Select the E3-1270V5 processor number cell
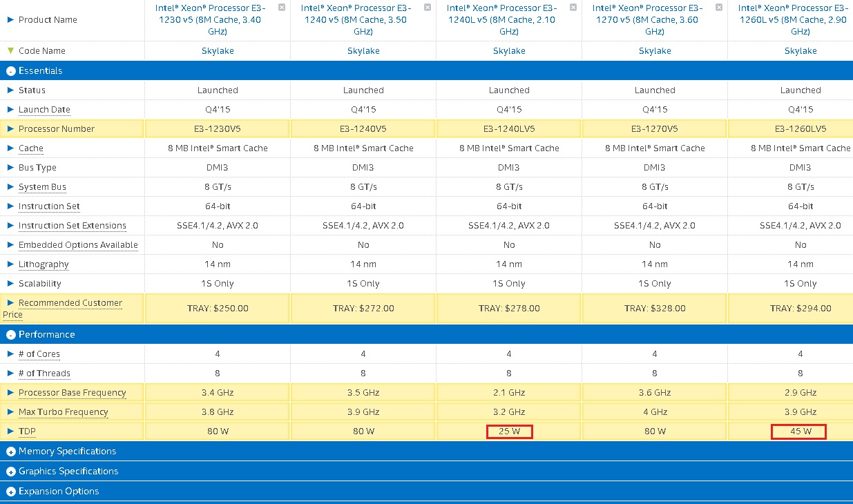Screen dimensions: 853x504 click(655, 129)
